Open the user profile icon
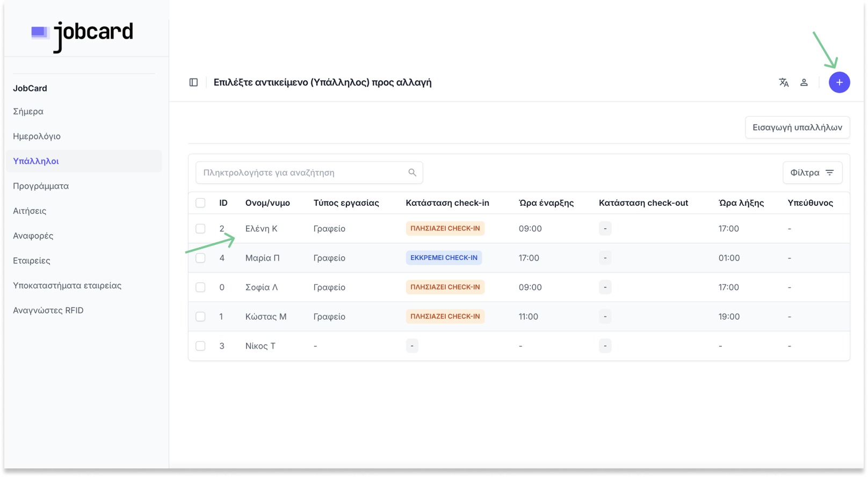The height and width of the screenshot is (477, 868). (x=804, y=82)
